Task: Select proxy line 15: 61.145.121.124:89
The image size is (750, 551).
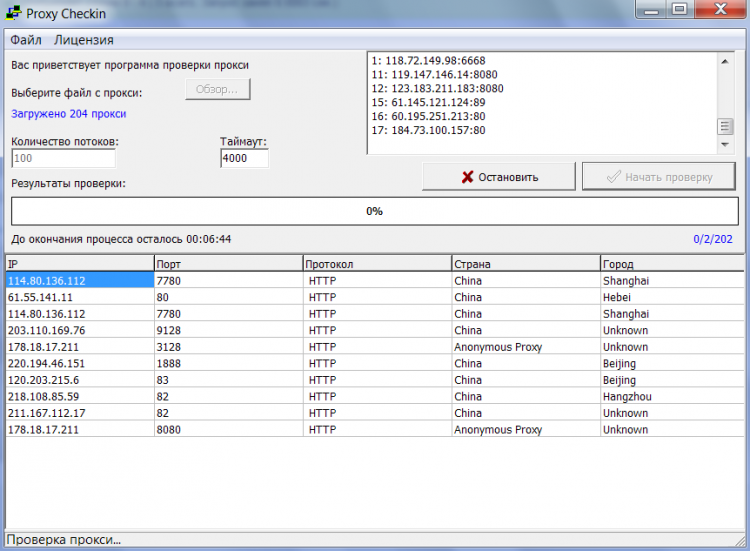Action: (x=428, y=102)
